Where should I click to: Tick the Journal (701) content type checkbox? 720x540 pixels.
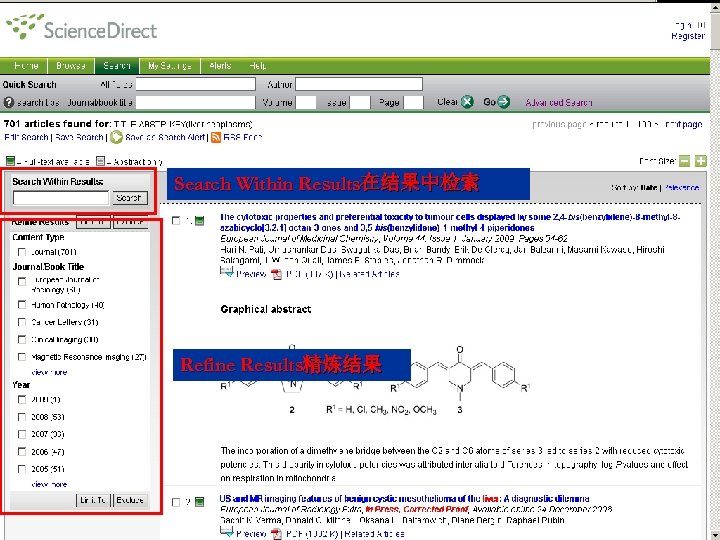click(x=22, y=252)
